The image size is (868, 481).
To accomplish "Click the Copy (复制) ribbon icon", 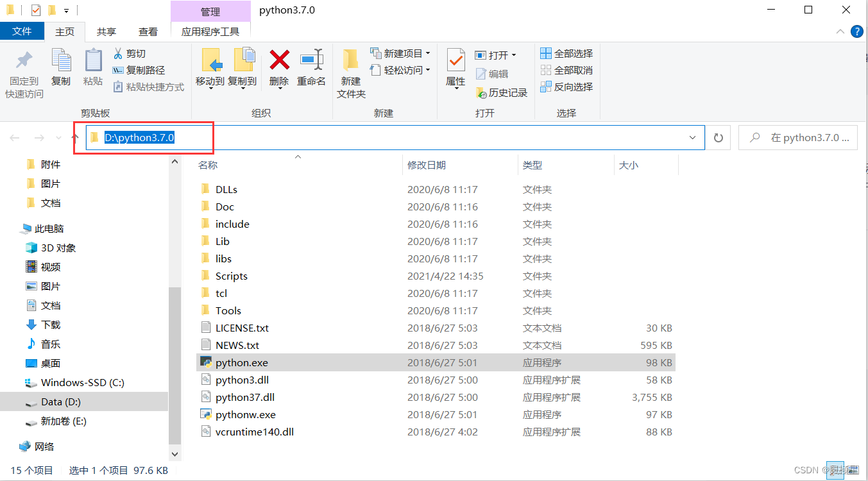I will 61,61.
